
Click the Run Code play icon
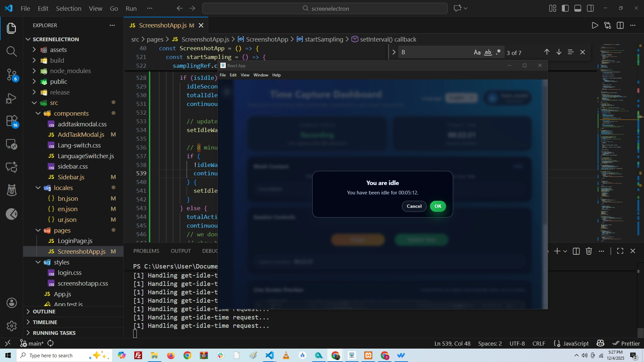[595, 25]
